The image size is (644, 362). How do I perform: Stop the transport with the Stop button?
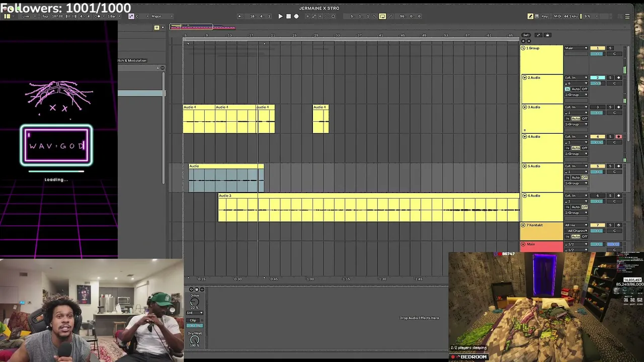(x=288, y=16)
